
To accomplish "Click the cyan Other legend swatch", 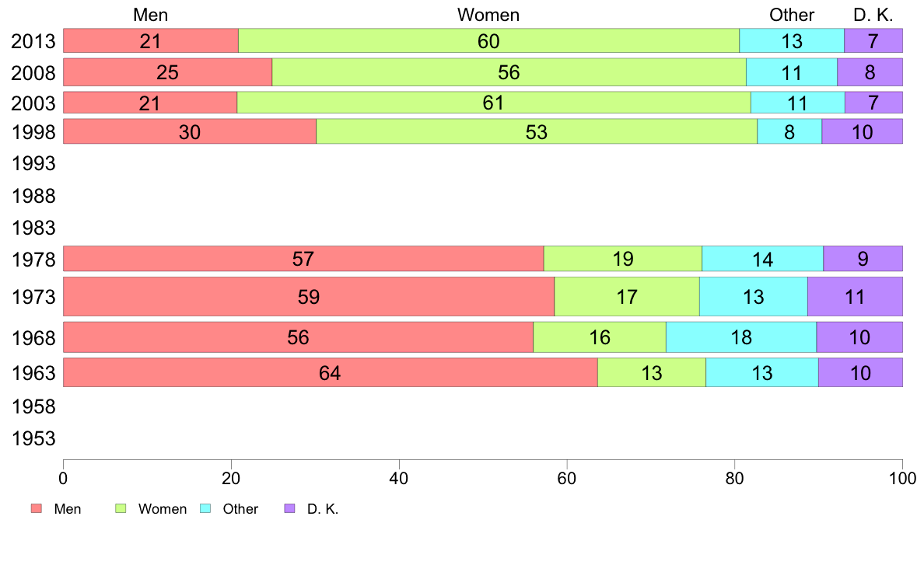I will [205, 508].
